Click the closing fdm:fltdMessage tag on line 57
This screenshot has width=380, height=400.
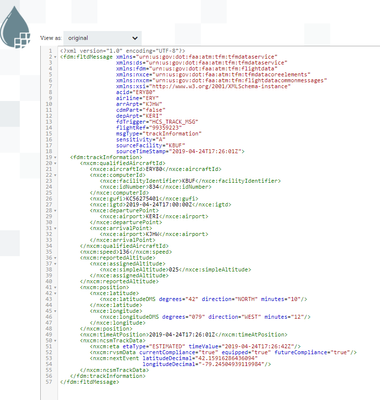(89, 382)
